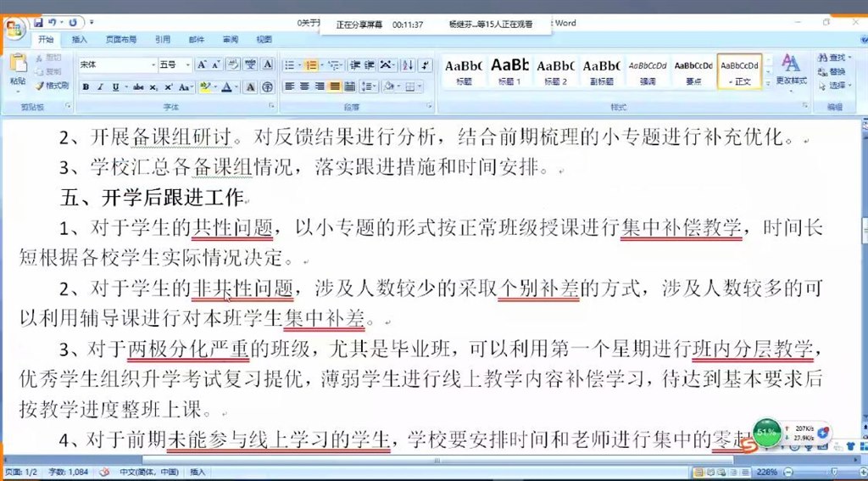Click the Replace (替换) button

coord(833,72)
